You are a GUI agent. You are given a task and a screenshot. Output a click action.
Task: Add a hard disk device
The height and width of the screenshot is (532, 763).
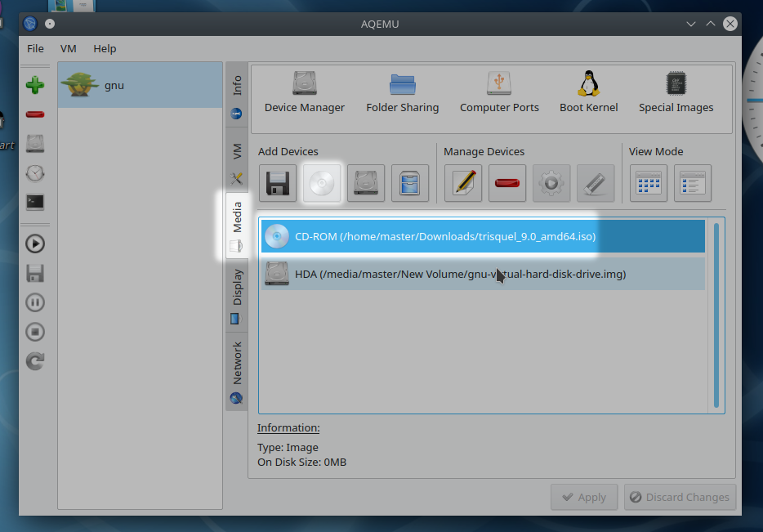coord(366,184)
